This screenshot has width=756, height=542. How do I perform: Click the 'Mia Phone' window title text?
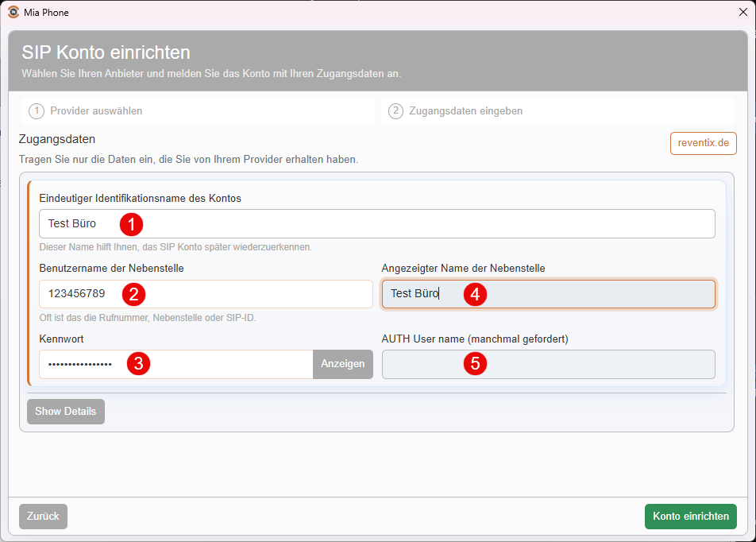click(x=46, y=13)
